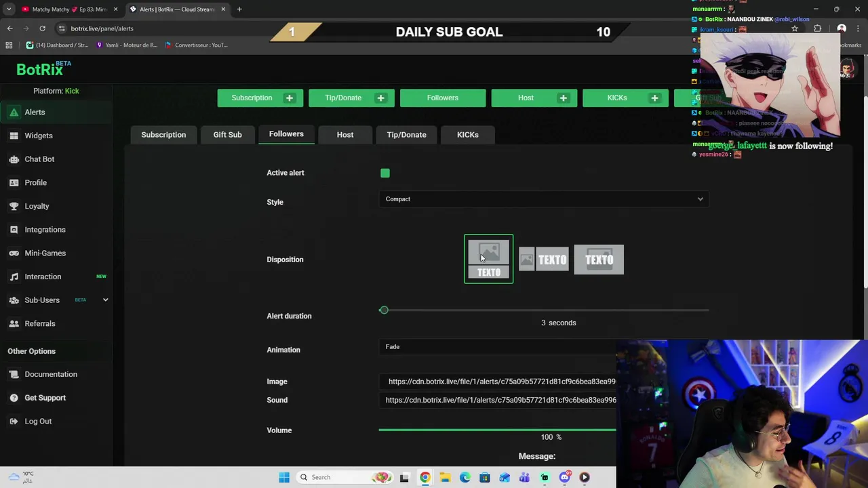The width and height of the screenshot is (868, 488).
Task: Click Log Out in sidebar
Action: [38, 422]
